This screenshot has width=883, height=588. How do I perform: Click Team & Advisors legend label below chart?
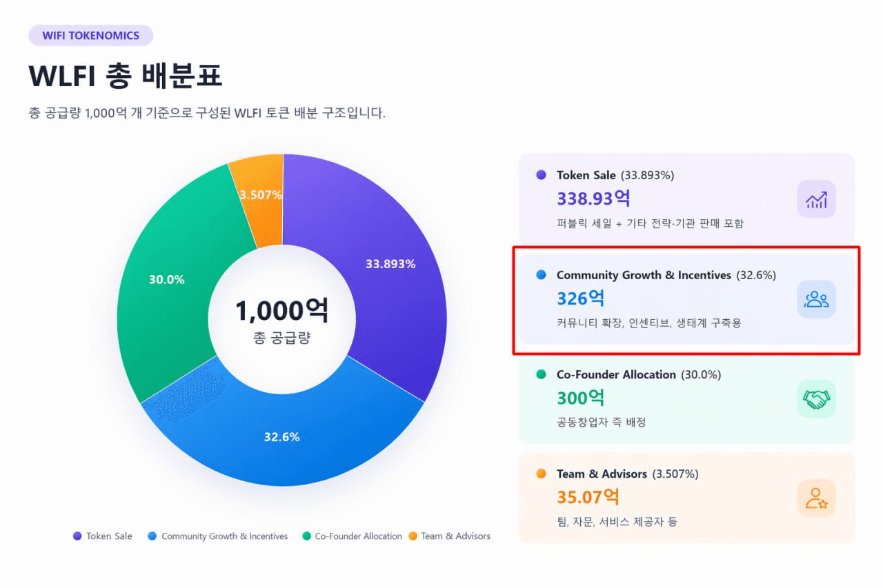coord(456,536)
